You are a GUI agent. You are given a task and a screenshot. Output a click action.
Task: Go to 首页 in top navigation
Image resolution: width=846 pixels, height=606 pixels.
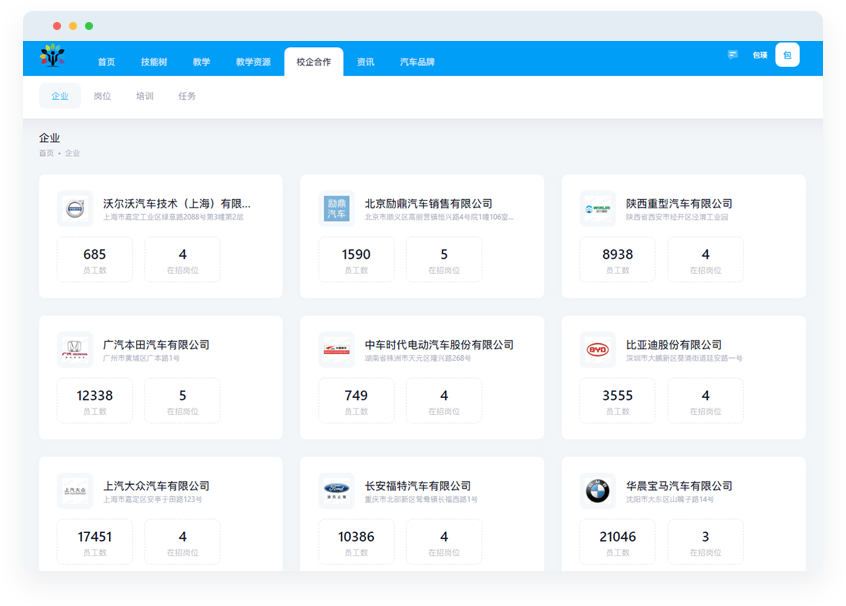coord(106,62)
